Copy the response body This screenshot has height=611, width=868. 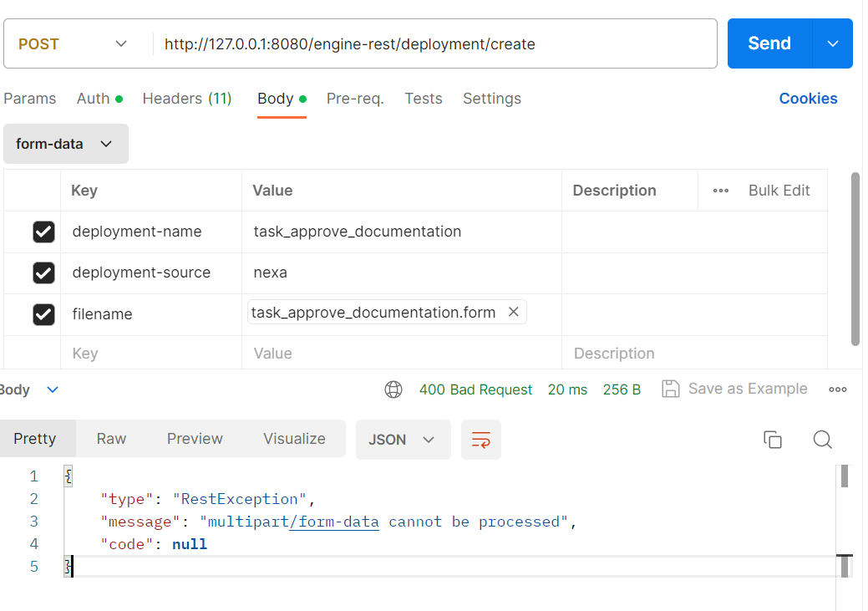pos(773,439)
